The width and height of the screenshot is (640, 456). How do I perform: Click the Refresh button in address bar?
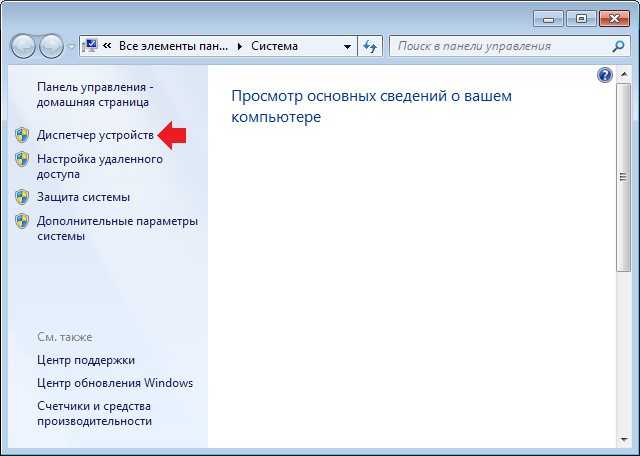370,46
